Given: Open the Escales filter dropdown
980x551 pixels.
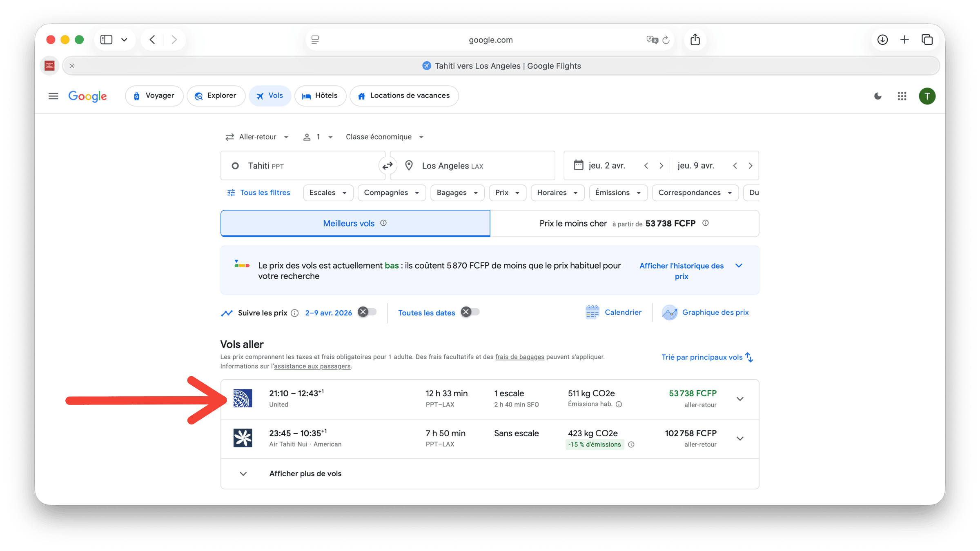Looking at the screenshot, I should [x=327, y=193].
